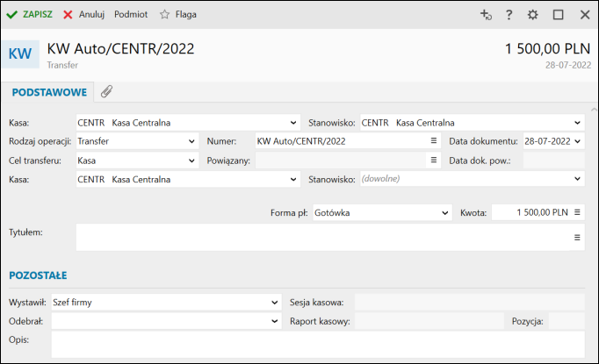Click Anuluj to cancel changes
Viewport: 599px width, 364px height.
[x=83, y=15]
